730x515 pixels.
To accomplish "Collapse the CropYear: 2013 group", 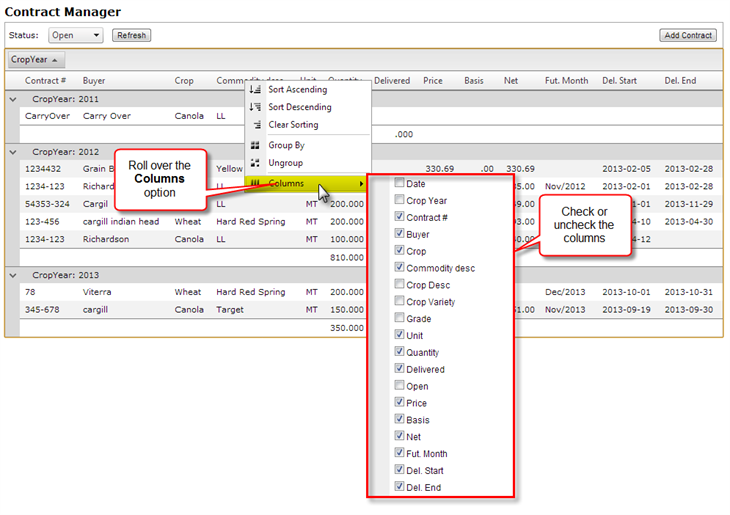I will pos(13,275).
